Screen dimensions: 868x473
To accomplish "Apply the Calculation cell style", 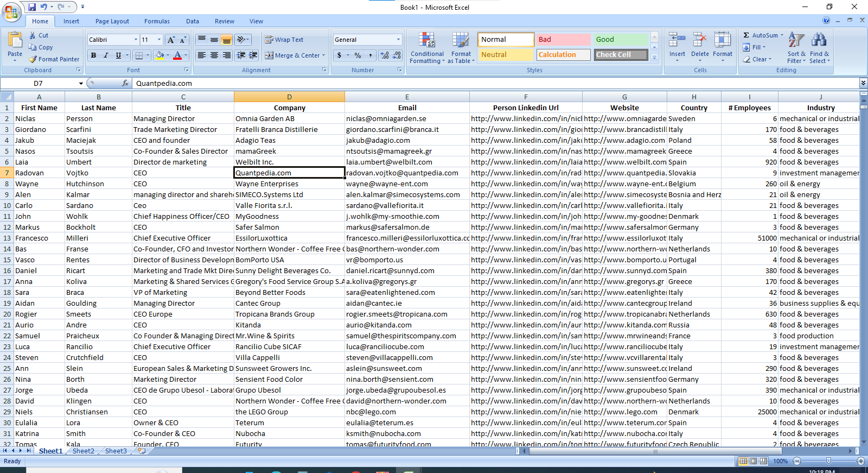I will coord(563,55).
